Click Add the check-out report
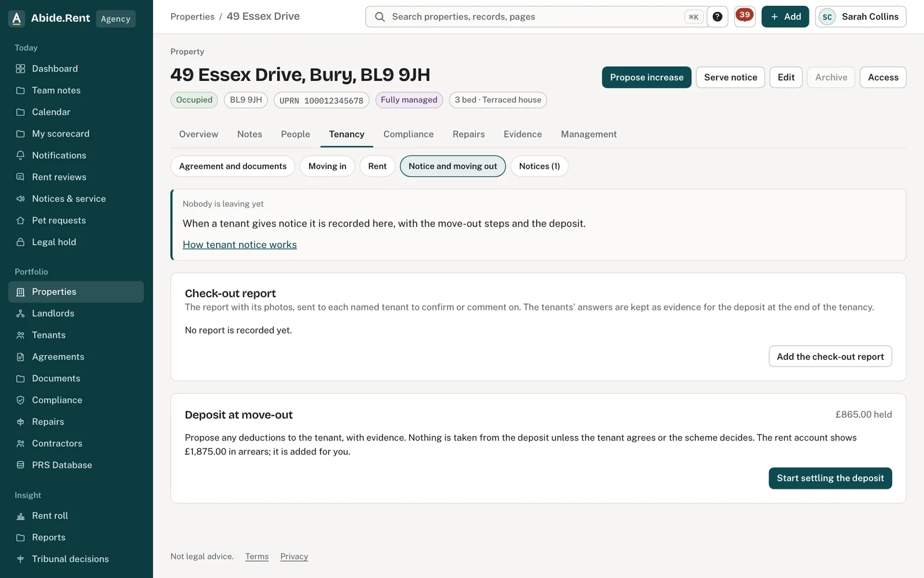This screenshot has height=578, width=924. (830, 357)
